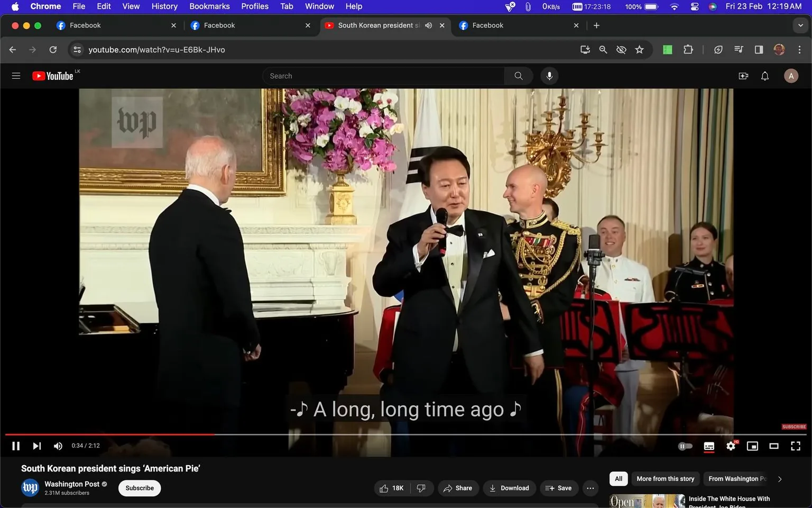
Task: Toggle autoplay switch in the player
Action: pos(685,446)
